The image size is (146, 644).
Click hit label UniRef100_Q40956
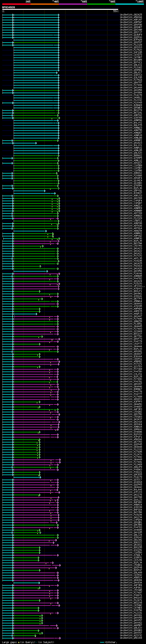click(131, 271)
